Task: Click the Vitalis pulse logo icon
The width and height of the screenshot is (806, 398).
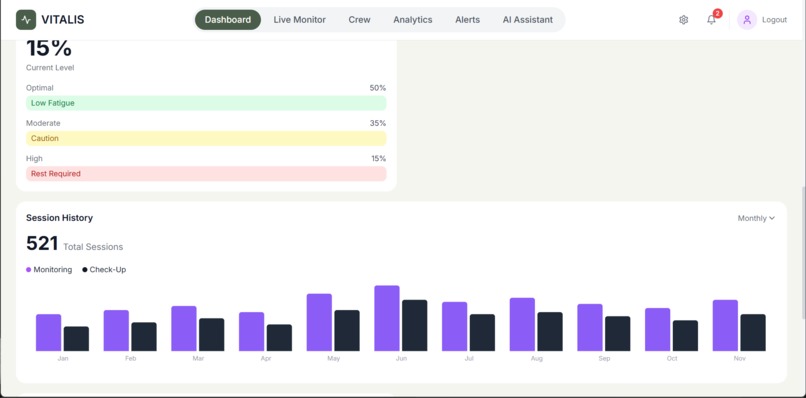Action: [x=26, y=20]
